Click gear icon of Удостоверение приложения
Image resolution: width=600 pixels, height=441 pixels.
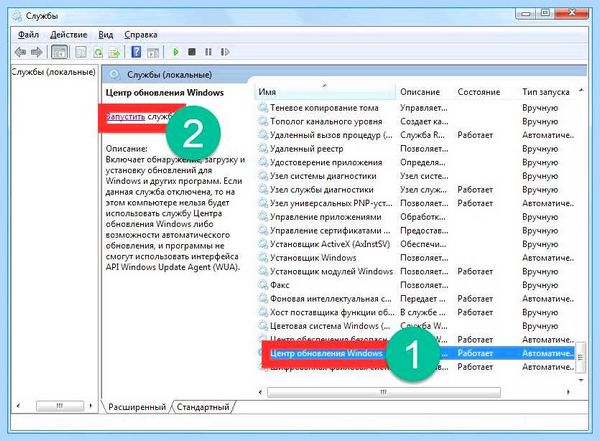tap(263, 162)
